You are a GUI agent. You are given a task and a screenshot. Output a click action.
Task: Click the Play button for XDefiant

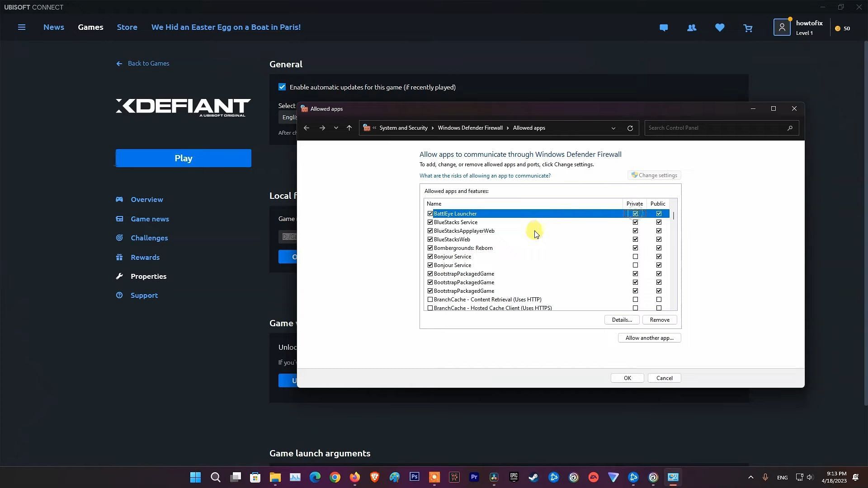click(x=184, y=158)
